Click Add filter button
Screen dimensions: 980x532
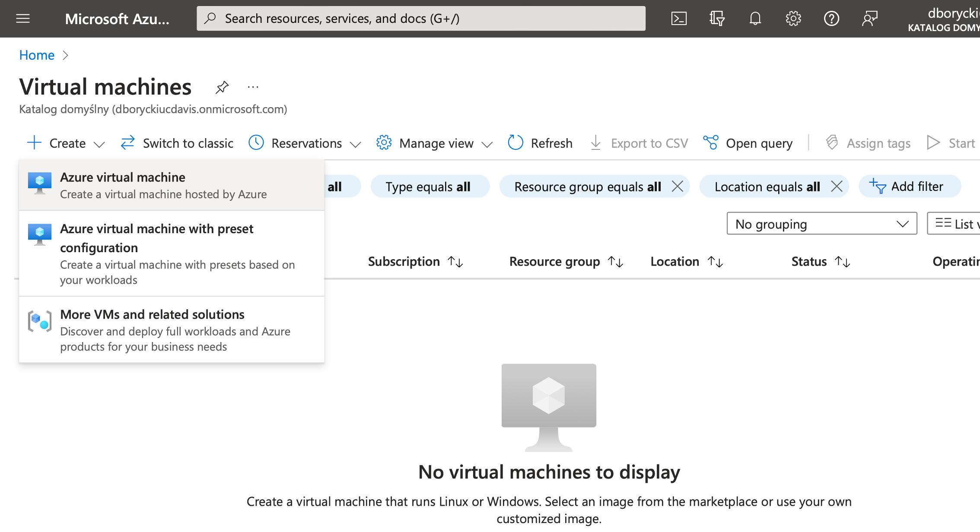pyautogui.click(x=907, y=186)
